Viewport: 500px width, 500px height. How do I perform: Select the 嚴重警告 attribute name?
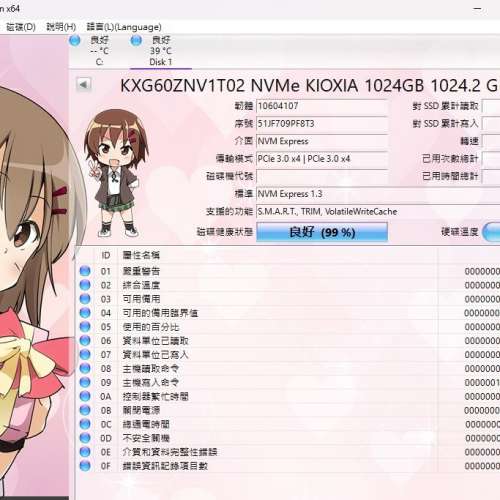pyautogui.click(x=141, y=271)
